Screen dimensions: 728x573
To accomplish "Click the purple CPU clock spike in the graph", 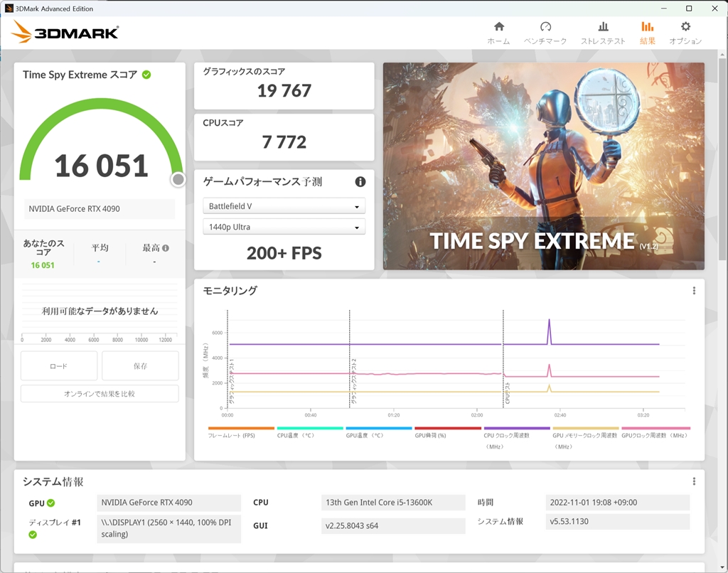I will click(550, 331).
